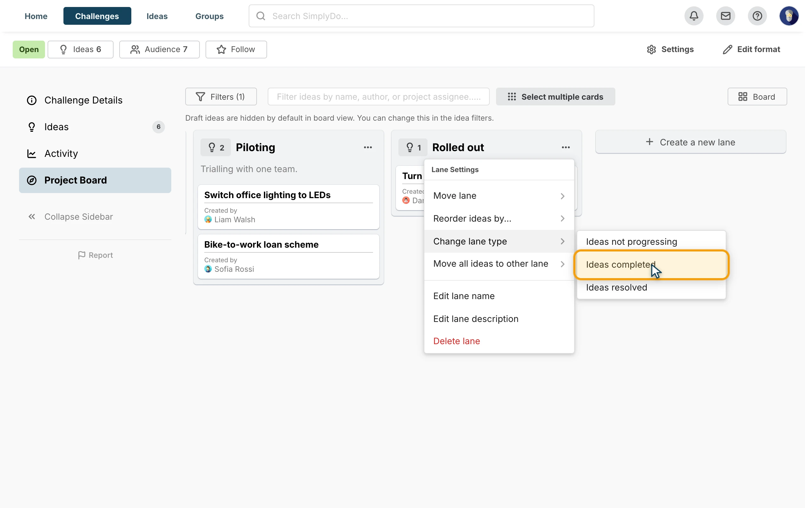Image resolution: width=812 pixels, height=508 pixels.
Task: Collapse the sidebar
Action: tap(70, 217)
